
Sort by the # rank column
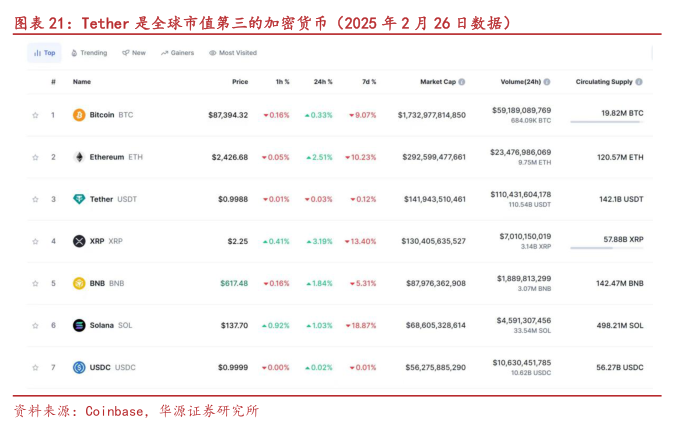[x=53, y=81]
